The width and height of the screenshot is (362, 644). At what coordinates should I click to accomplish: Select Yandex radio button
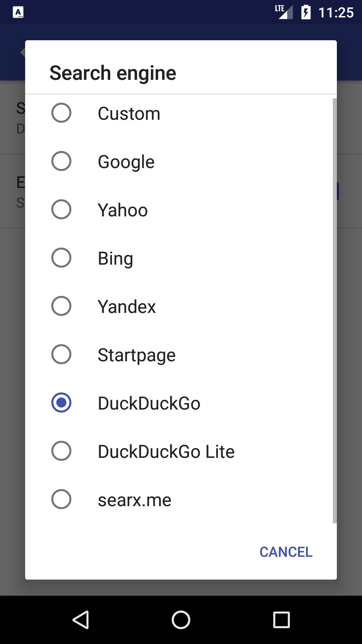pyautogui.click(x=61, y=306)
